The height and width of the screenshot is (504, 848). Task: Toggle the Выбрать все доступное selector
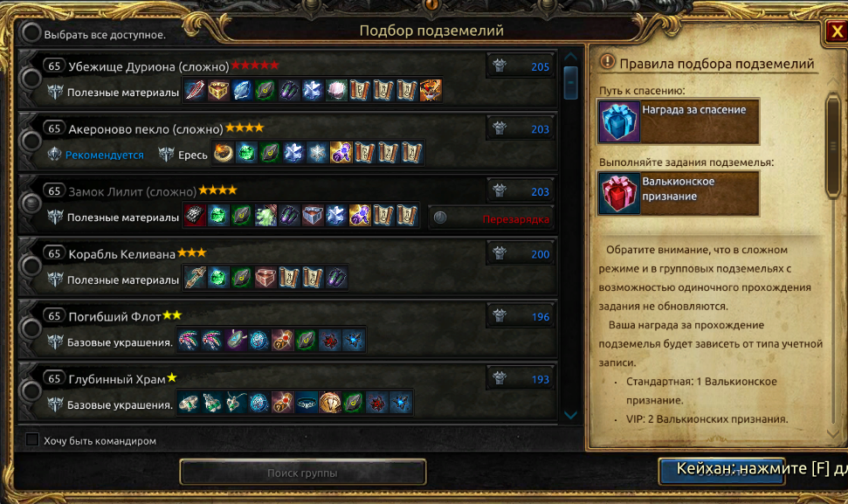coord(31,33)
